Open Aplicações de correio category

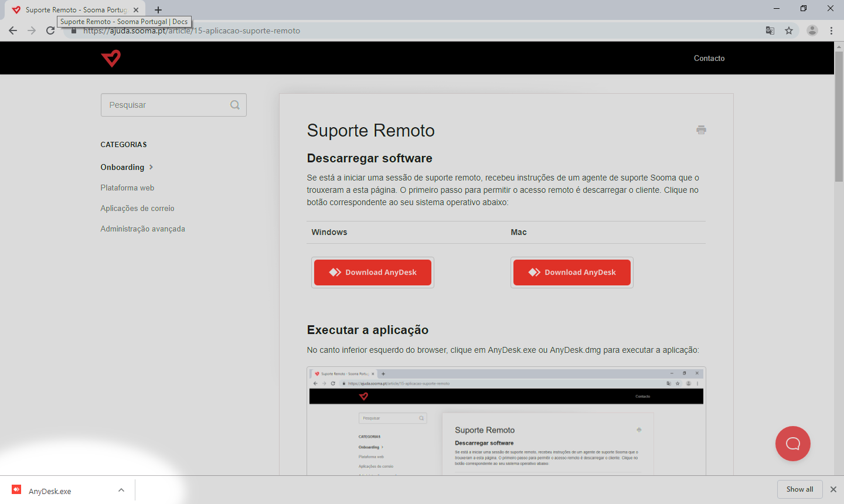[x=137, y=208]
